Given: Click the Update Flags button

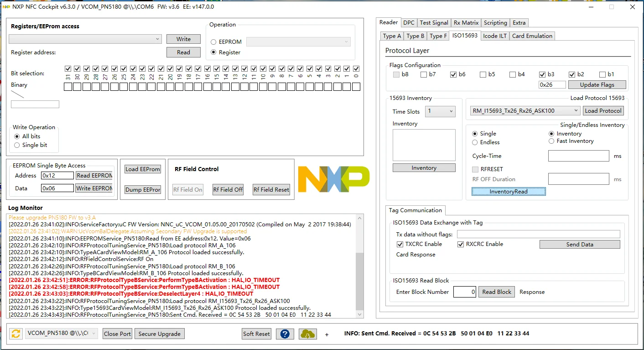Looking at the screenshot, I should click(x=597, y=85).
